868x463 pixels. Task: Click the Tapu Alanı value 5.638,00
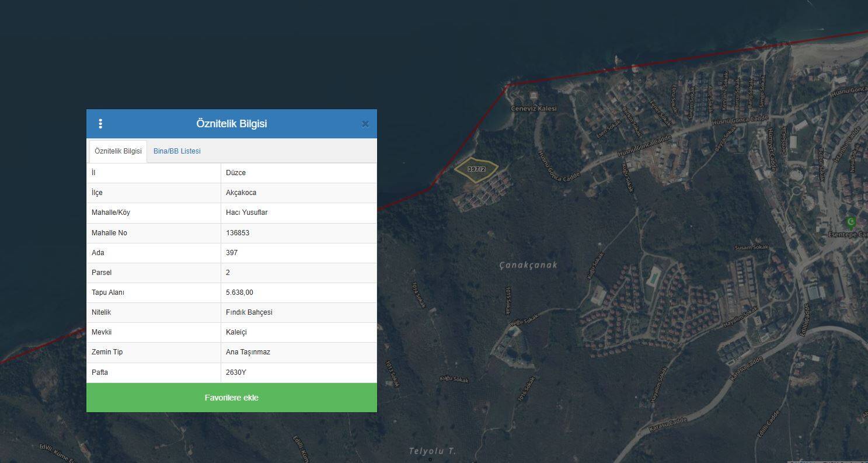pyautogui.click(x=239, y=293)
